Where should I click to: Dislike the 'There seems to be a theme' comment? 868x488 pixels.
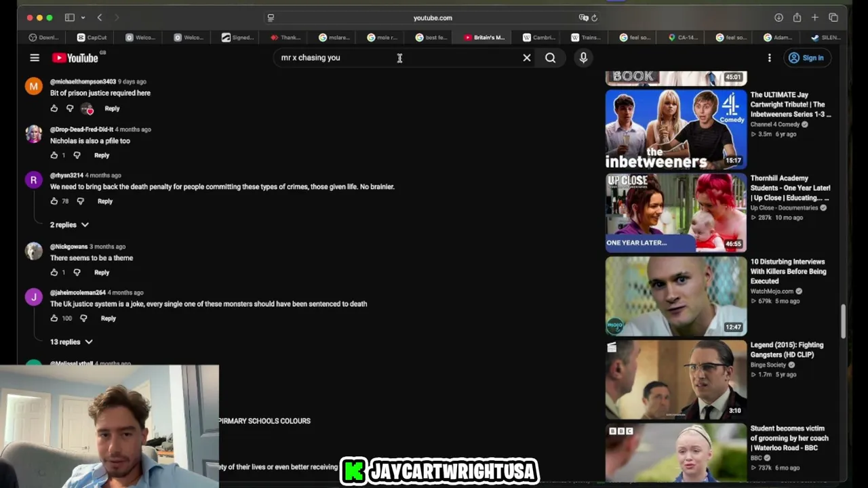coord(77,272)
